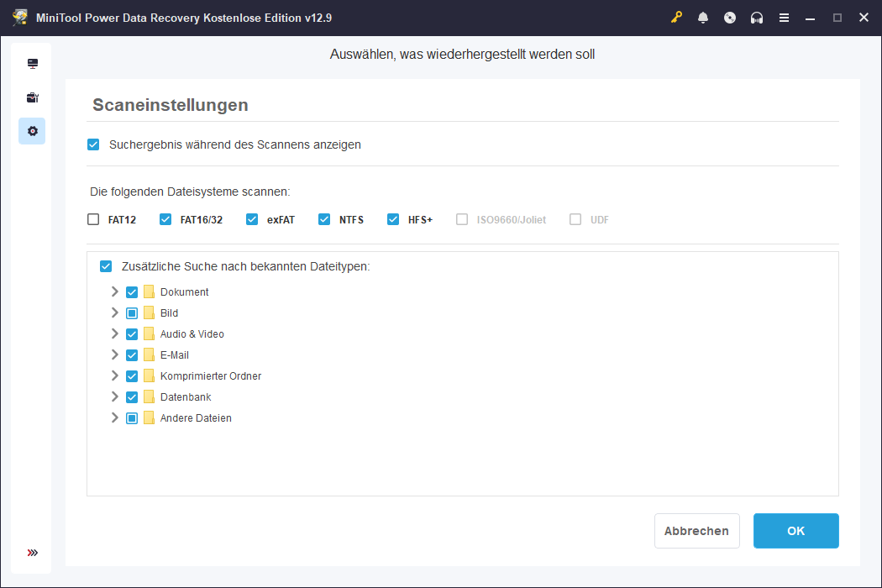
Task: Click the Komprimierter Ordner folder icon
Action: (149, 375)
